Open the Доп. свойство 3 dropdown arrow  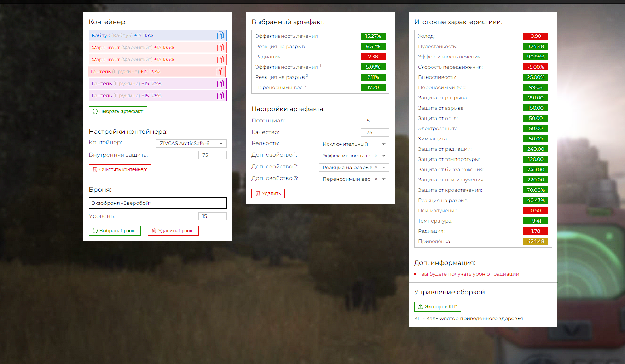tap(384, 179)
